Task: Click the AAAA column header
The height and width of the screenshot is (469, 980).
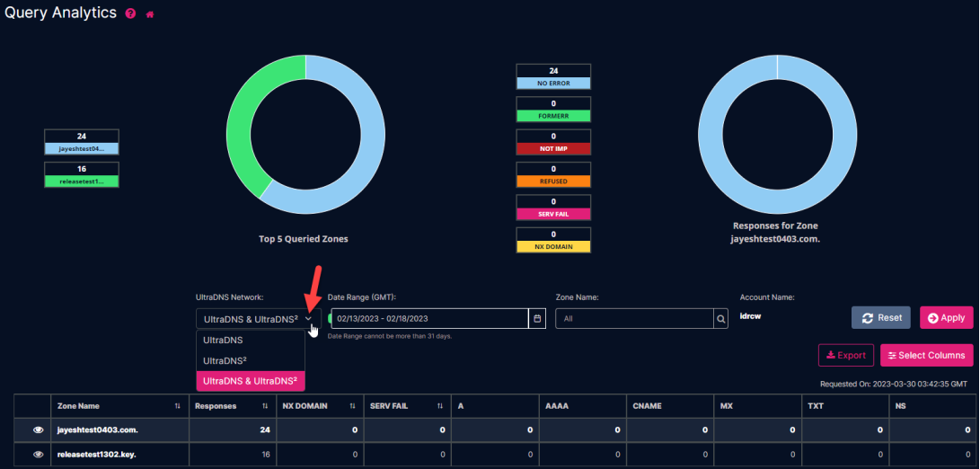Action: (x=582, y=406)
